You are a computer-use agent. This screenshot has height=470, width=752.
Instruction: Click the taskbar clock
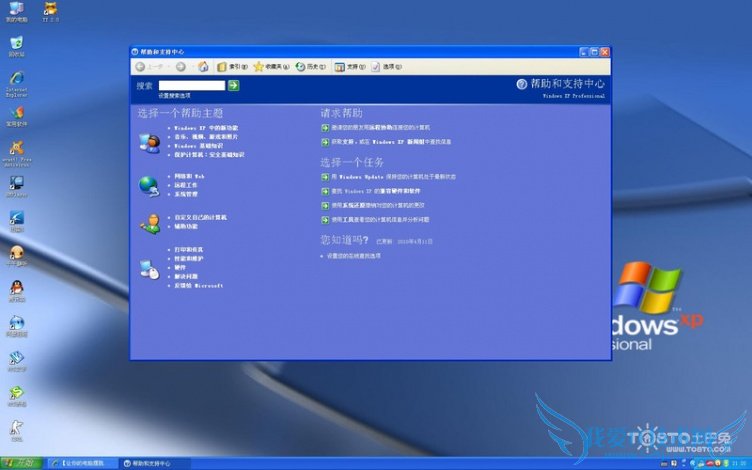point(739,464)
